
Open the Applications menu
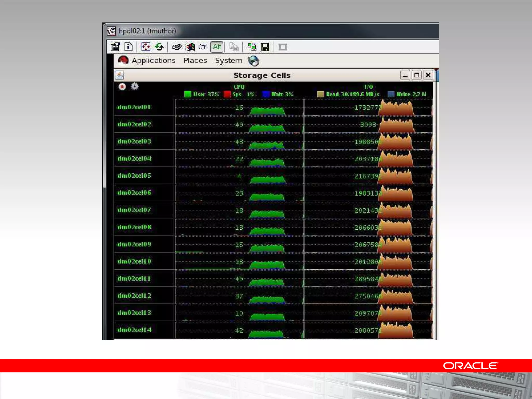coord(154,61)
